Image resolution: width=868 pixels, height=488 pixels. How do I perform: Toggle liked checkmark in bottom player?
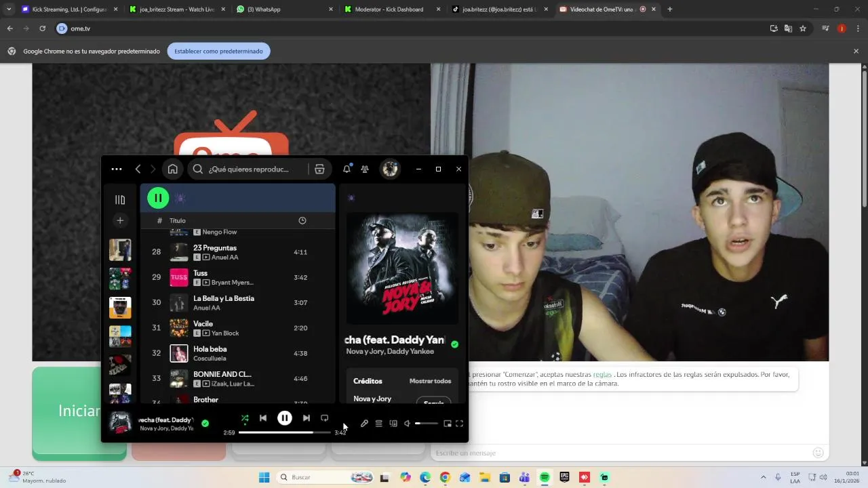pos(205,424)
